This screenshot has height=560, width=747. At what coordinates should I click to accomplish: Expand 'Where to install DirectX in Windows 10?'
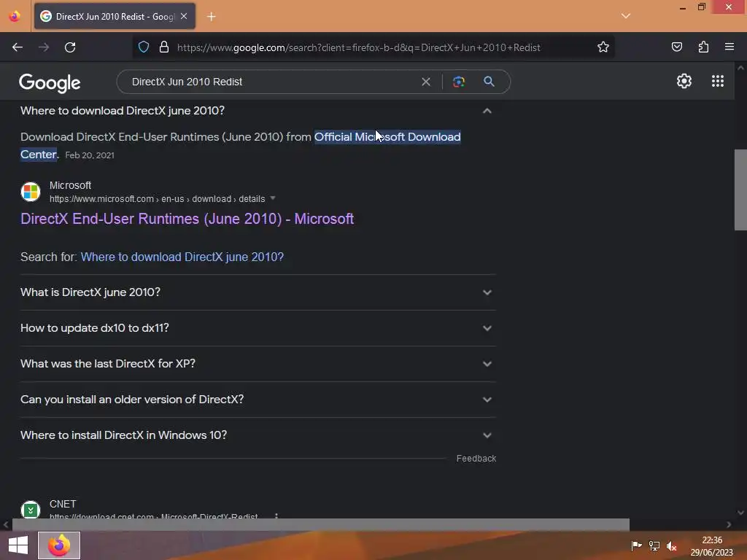(x=258, y=435)
